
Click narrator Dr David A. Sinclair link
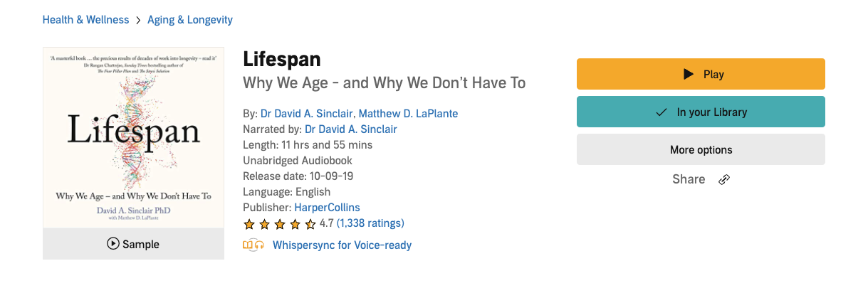351,129
